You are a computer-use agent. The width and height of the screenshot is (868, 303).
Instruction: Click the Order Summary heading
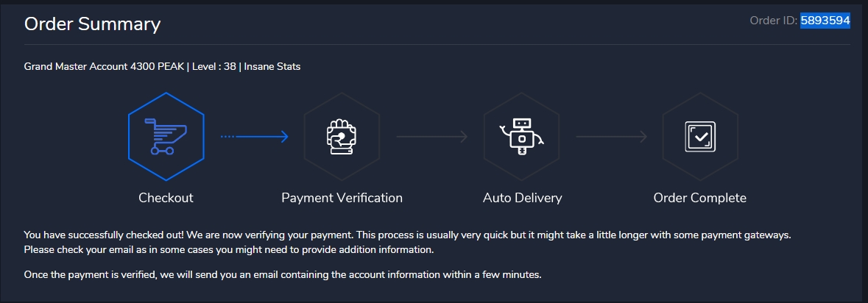point(92,24)
